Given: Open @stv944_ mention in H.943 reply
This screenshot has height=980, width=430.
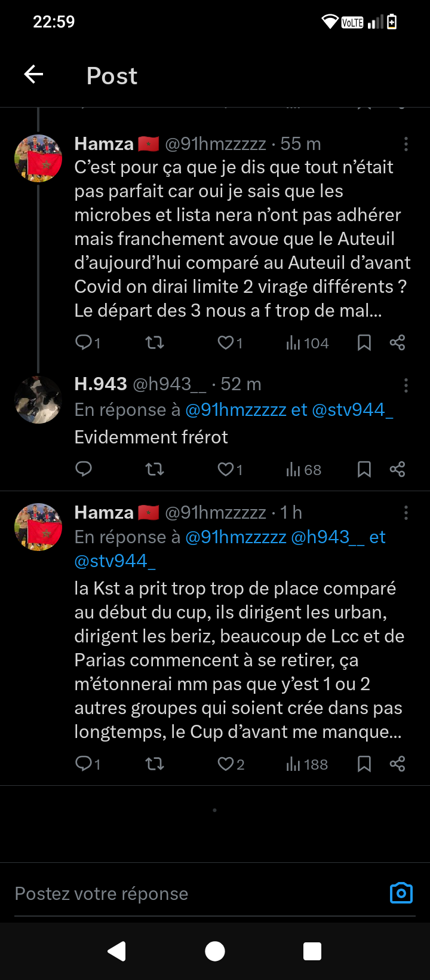Looking at the screenshot, I should (352, 410).
